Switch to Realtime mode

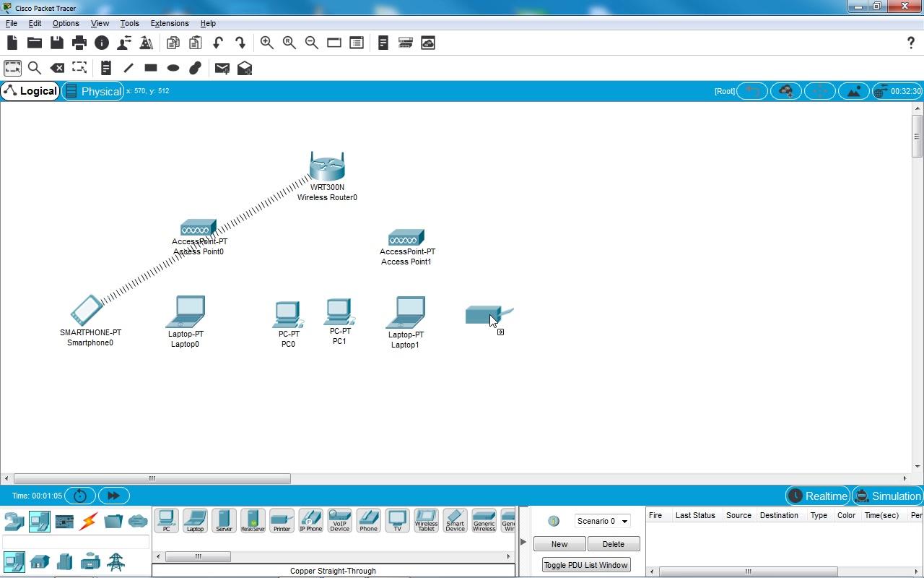[817, 496]
